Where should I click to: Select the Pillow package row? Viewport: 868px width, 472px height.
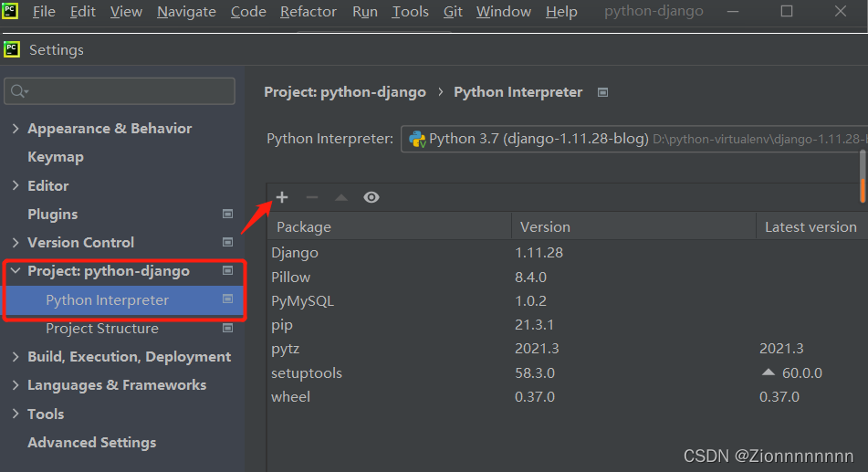(567, 277)
